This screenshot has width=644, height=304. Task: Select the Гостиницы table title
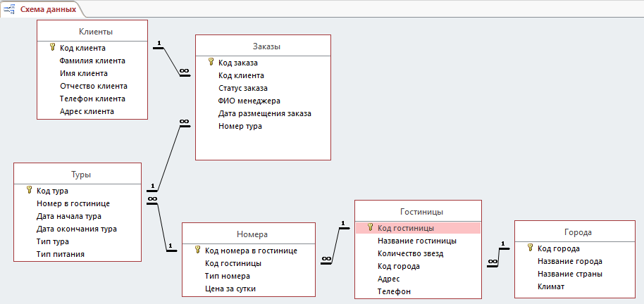coord(421,212)
